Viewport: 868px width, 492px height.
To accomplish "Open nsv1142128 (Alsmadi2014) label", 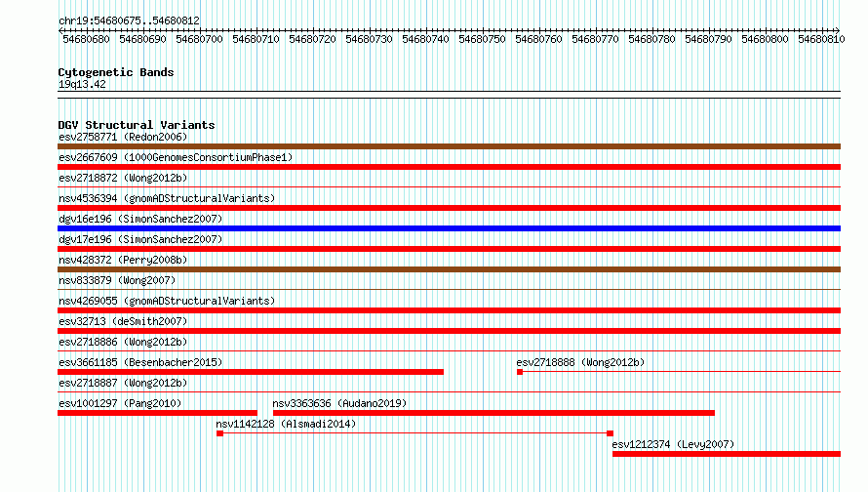I will point(286,424).
